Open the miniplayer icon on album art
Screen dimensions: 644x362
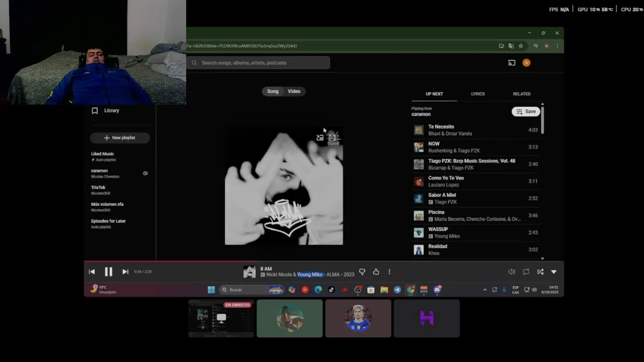pyautogui.click(x=320, y=138)
